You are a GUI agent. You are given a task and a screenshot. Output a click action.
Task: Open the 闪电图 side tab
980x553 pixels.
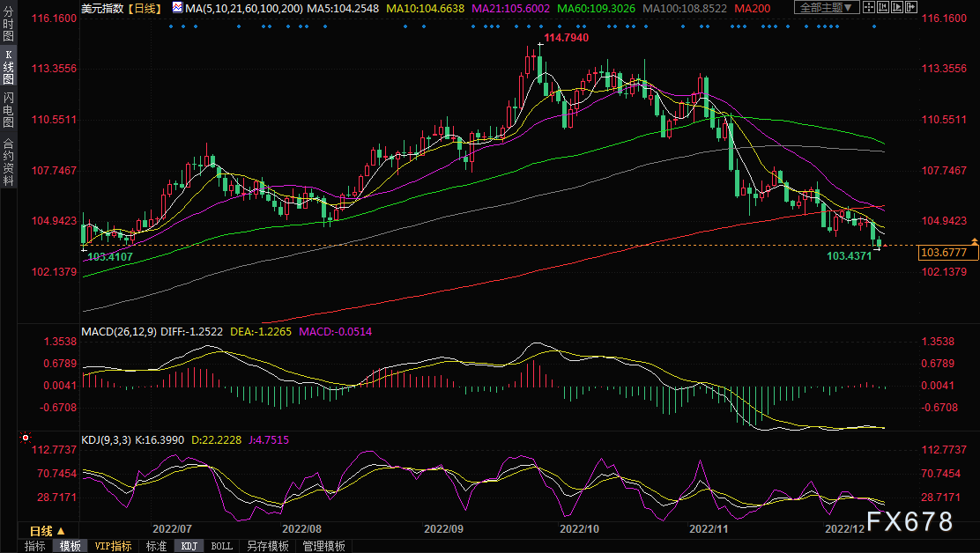8,109
